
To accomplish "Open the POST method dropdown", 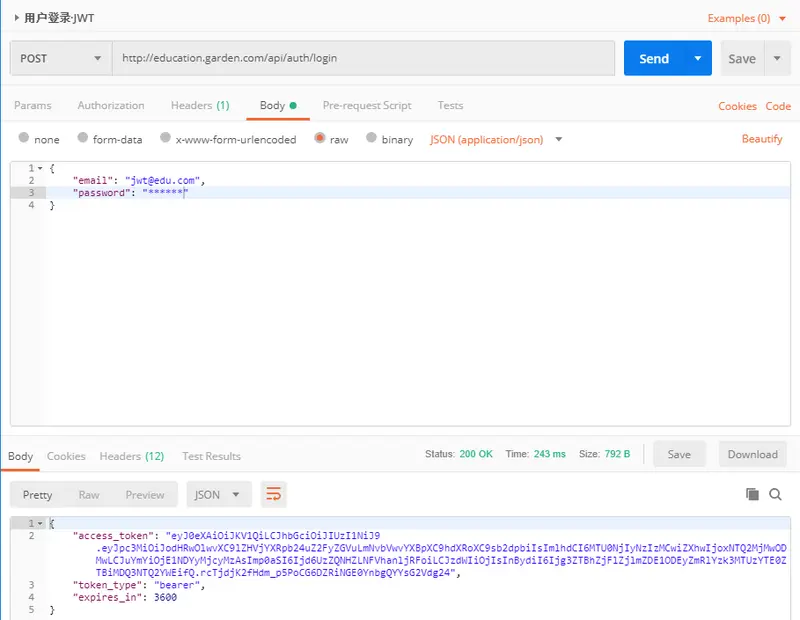I will [x=61, y=58].
